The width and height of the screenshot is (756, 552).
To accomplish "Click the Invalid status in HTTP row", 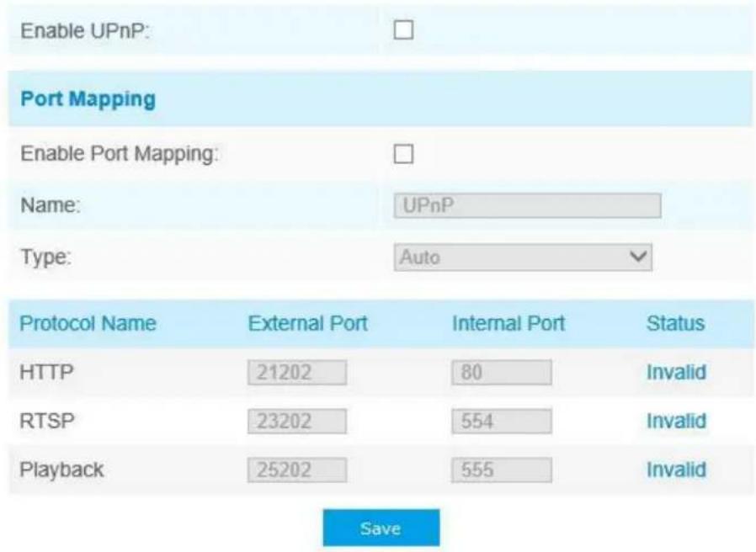I will (676, 372).
